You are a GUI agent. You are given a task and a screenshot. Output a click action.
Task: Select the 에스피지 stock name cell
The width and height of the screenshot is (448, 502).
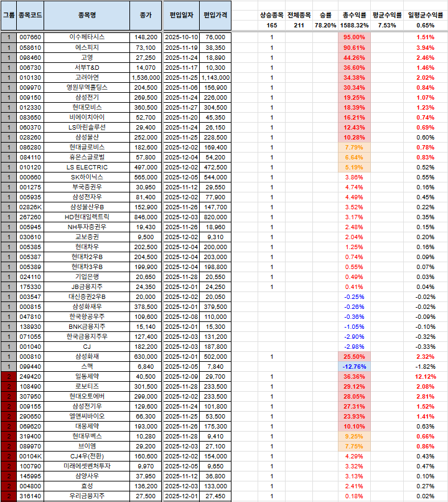click(86, 48)
